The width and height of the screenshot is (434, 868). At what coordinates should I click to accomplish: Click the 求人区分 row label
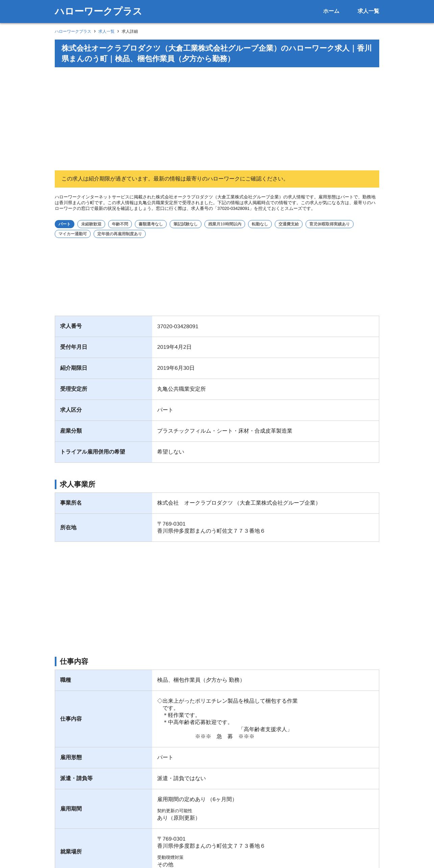(x=71, y=410)
